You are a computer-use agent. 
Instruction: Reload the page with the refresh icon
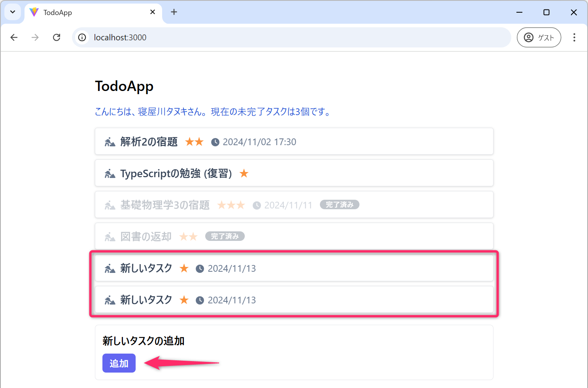pos(57,38)
